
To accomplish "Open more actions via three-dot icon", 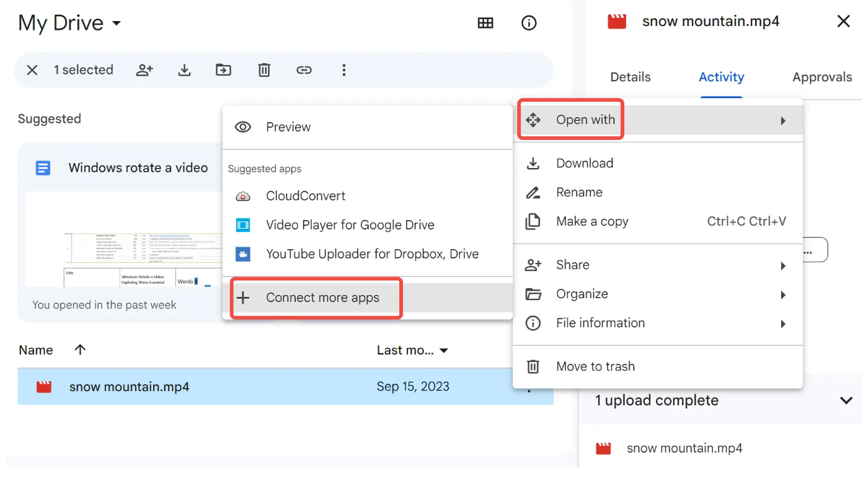I will [x=344, y=70].
